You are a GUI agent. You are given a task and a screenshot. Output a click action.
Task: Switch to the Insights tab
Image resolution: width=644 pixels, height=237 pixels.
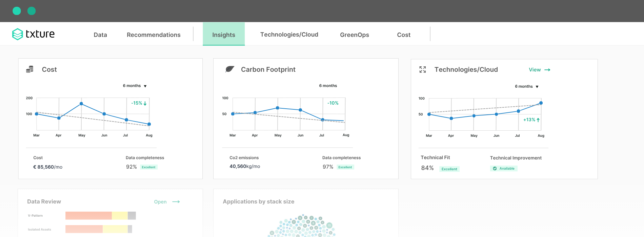pos(224,35)
